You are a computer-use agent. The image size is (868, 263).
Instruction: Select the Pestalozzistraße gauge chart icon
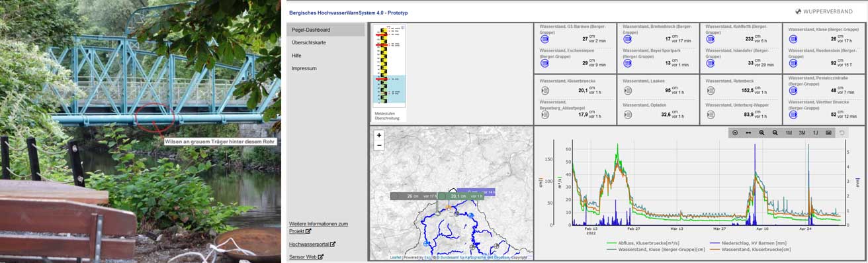tap(793, 91)
